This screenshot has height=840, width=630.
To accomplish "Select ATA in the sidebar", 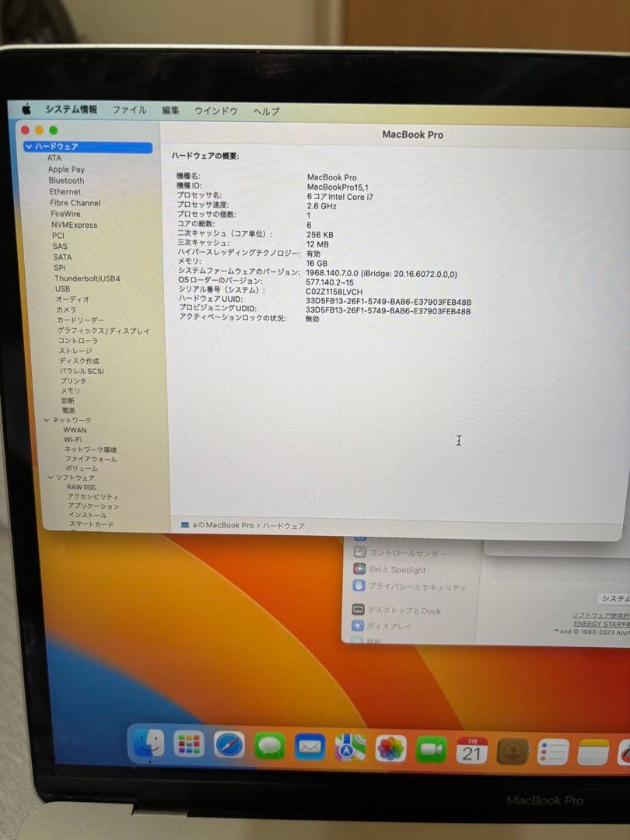I will (x=54, y=158).
